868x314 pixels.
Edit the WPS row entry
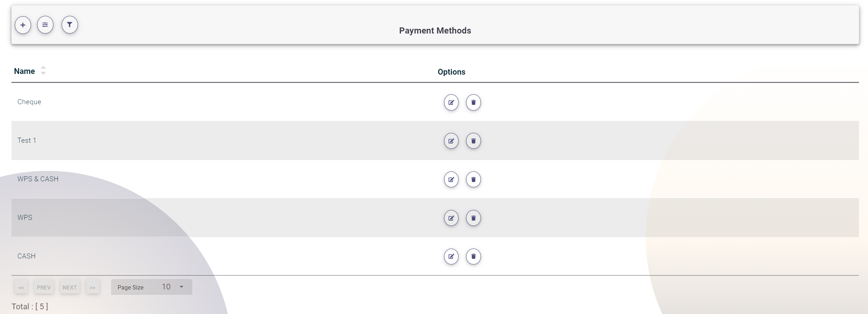click(451, 218)
